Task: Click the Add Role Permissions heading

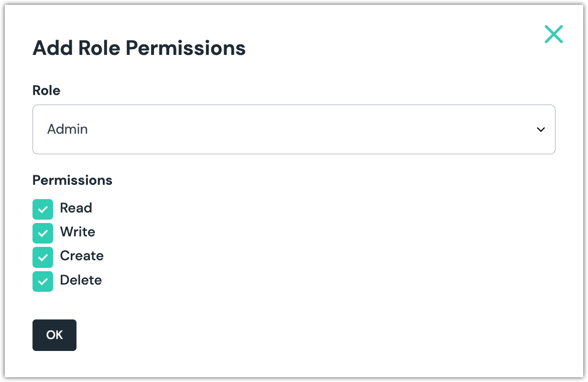Action: [x=139, y=48]
